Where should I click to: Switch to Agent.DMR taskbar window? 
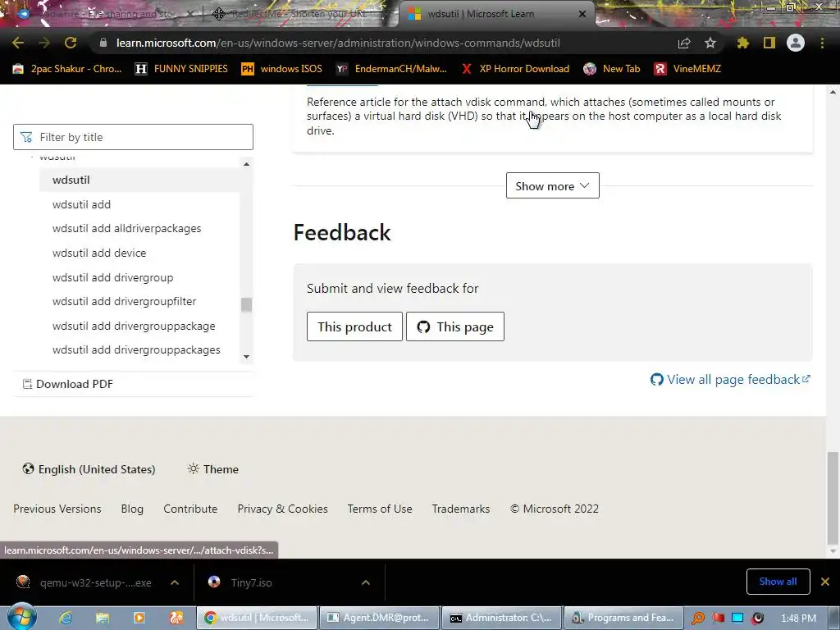[x=379, y=618]
